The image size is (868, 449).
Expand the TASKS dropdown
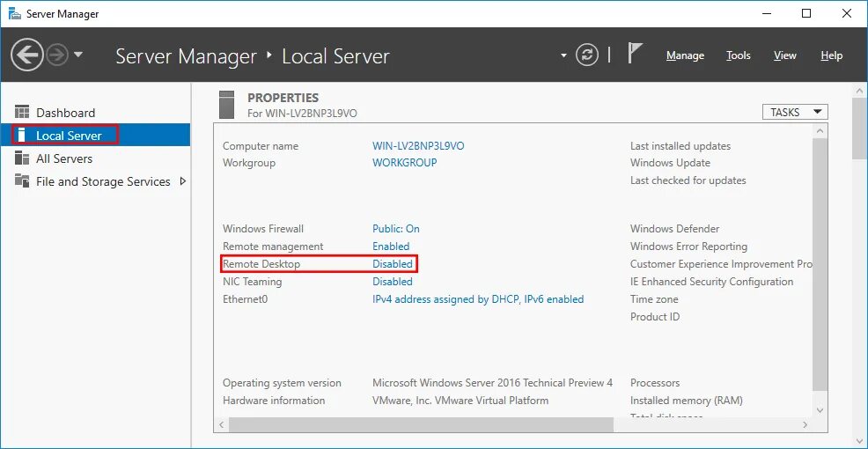click(795, 112)
